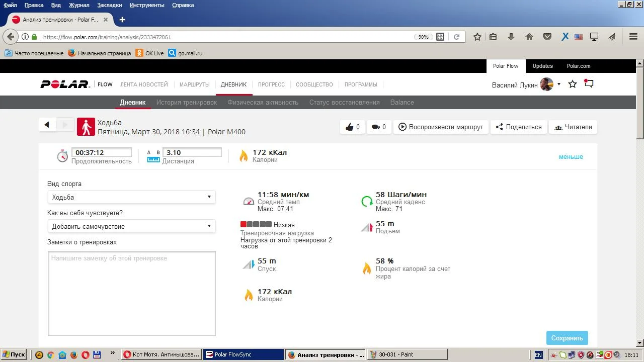Expand the "Вид спорта" dropdown
The image size is (644, 362).
[131, 197]
